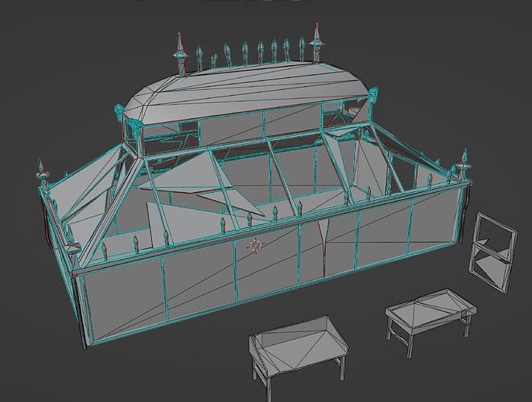This screenshot has height=402, width=532.
Task: Select the rightmost front wall glass panel
Action: (x=435, y=222)
